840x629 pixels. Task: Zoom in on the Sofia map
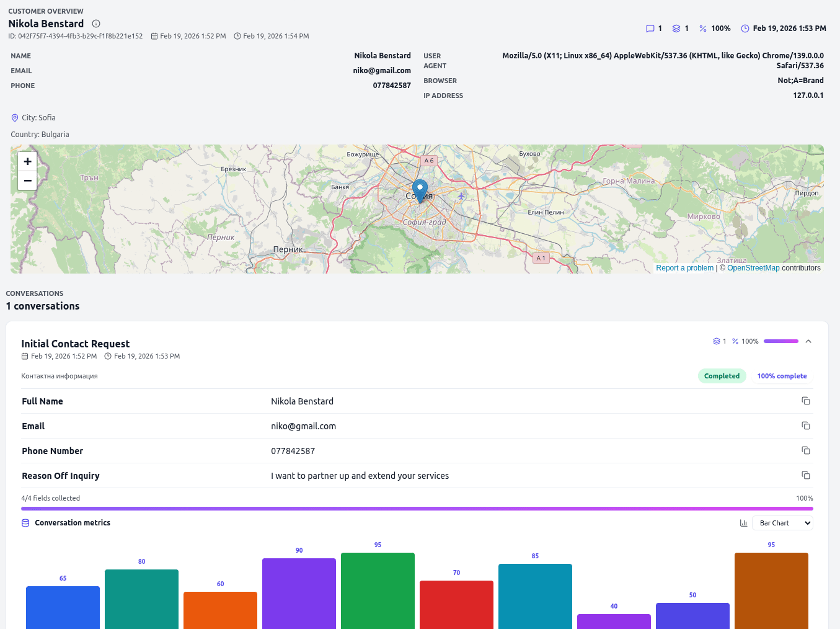(x=27, y=161)
